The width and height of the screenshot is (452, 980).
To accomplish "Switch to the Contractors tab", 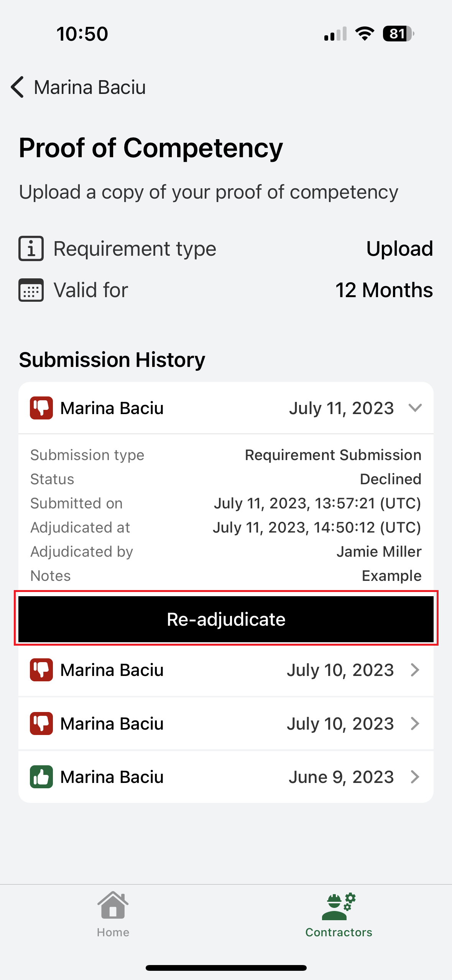I will click(x=339, y=914).
